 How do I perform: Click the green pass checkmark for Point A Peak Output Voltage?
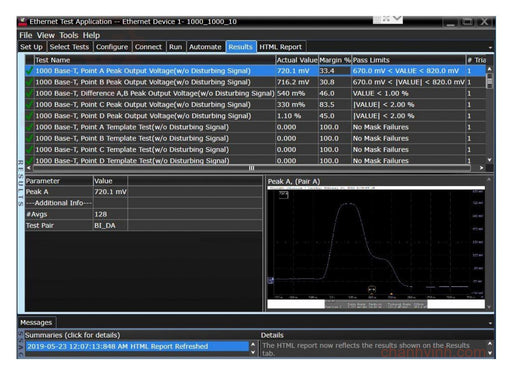pos(30,71)
